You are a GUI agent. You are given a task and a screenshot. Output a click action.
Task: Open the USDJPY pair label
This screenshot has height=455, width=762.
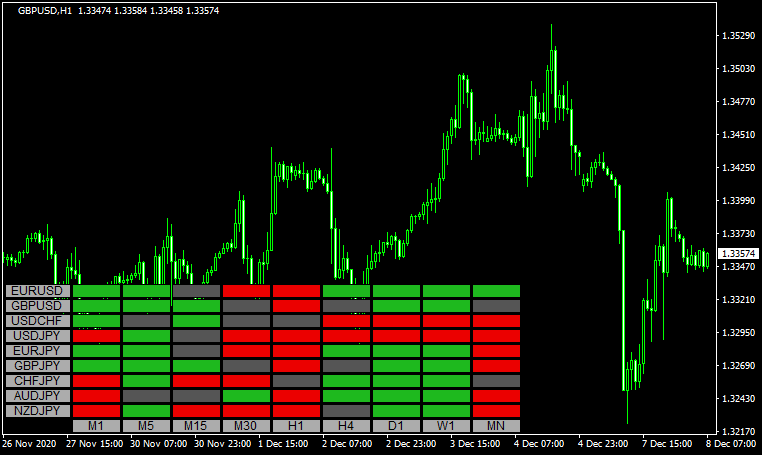[38, 336]
